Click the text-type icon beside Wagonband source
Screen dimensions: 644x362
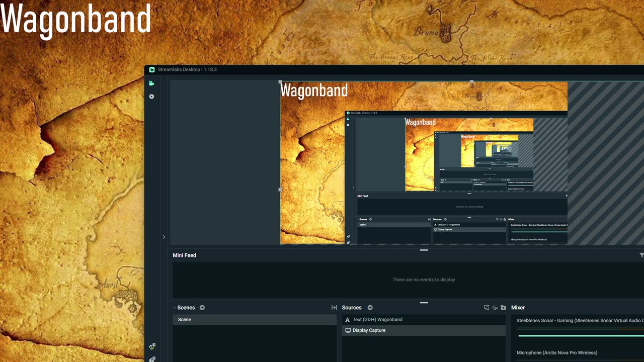(347, 320)
